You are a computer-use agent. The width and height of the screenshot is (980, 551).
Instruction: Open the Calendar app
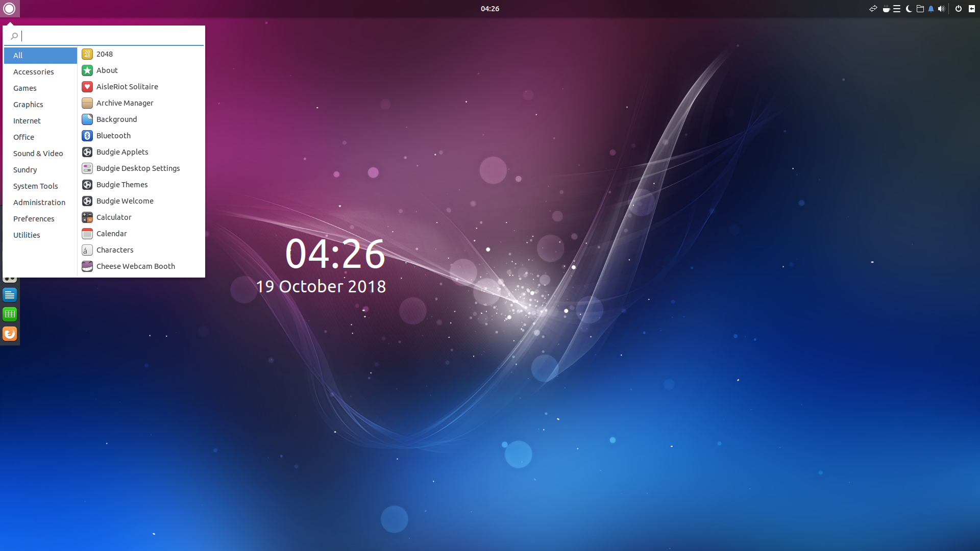(x=141, y=234)
